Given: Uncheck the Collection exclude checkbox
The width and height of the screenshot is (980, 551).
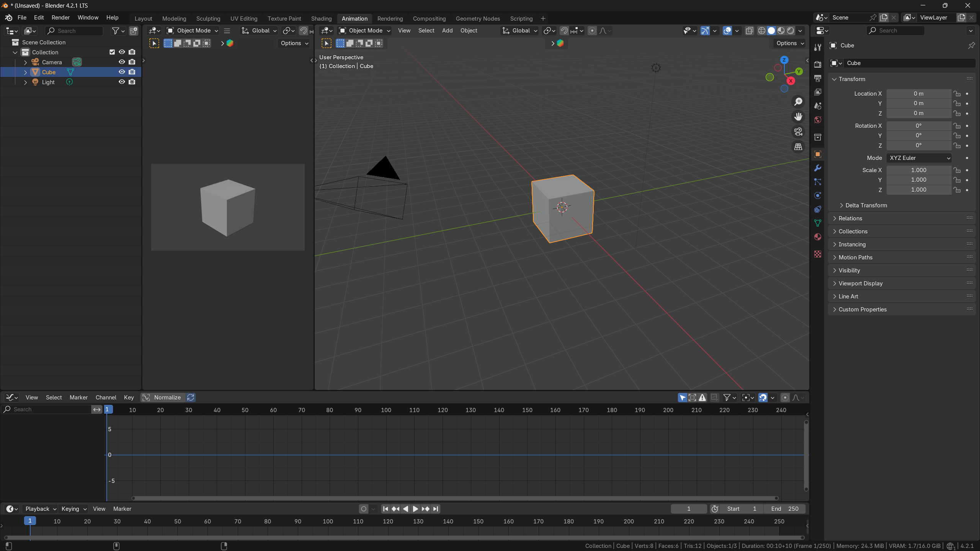Looking at the screenshot, I should (112, 52).
